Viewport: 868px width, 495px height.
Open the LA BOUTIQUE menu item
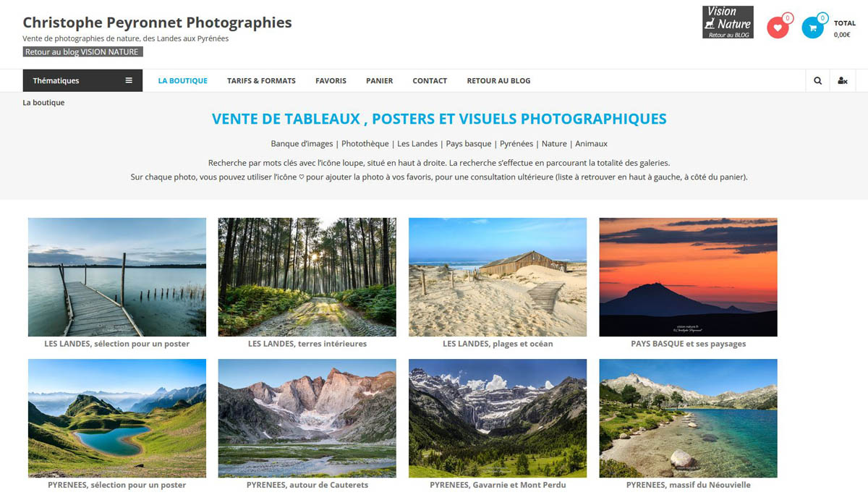click(x=183, y=80)
